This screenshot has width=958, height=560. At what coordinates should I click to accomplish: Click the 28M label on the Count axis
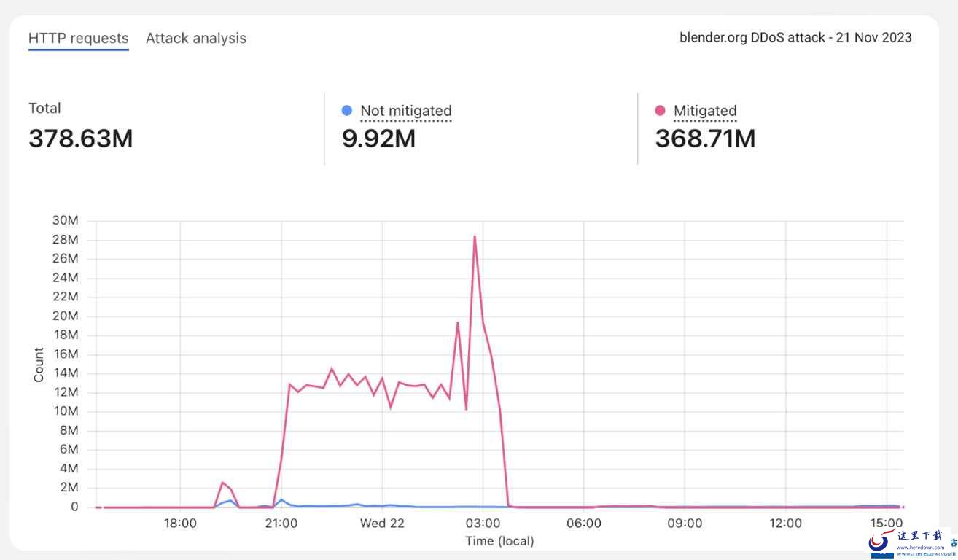click(66, 239)
